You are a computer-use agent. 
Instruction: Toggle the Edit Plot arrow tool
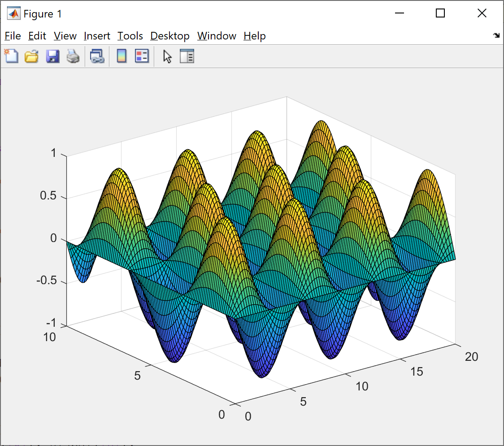pyautogui.click(x=167, y=56)
